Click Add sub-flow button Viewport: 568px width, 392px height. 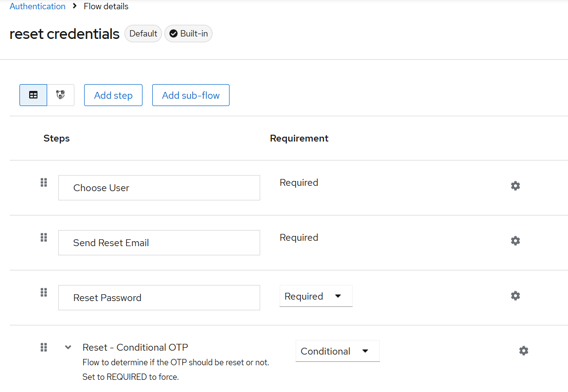pyautogui.click(x=191, y=95)
